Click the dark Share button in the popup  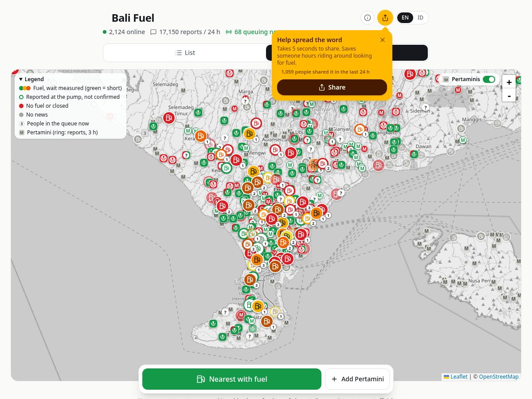332,87
